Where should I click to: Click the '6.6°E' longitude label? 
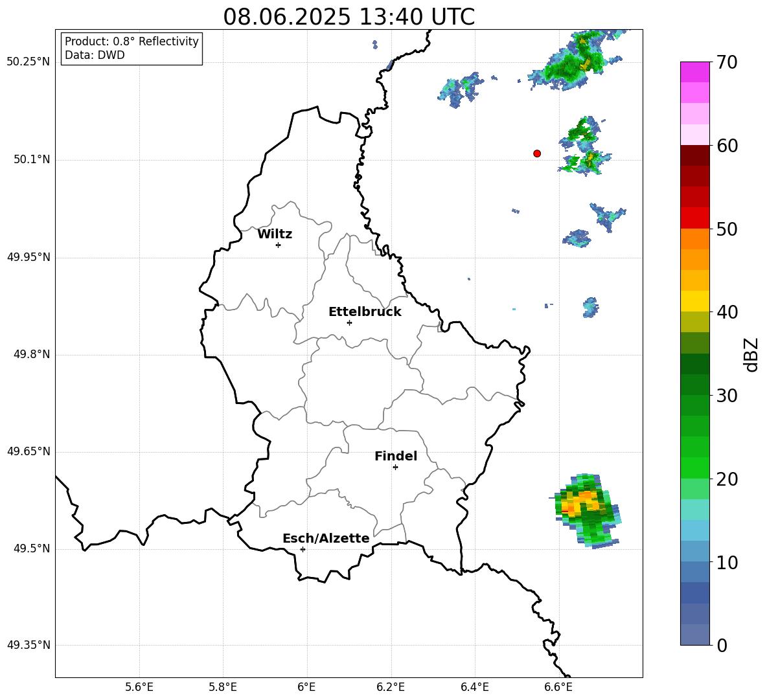click(x=558, y=687)
